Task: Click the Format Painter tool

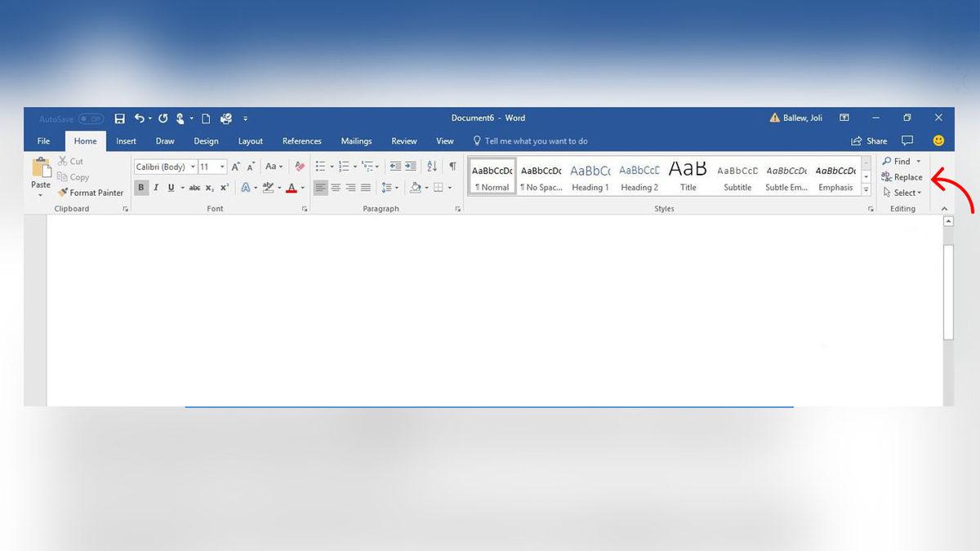Action: coord(91,193)
